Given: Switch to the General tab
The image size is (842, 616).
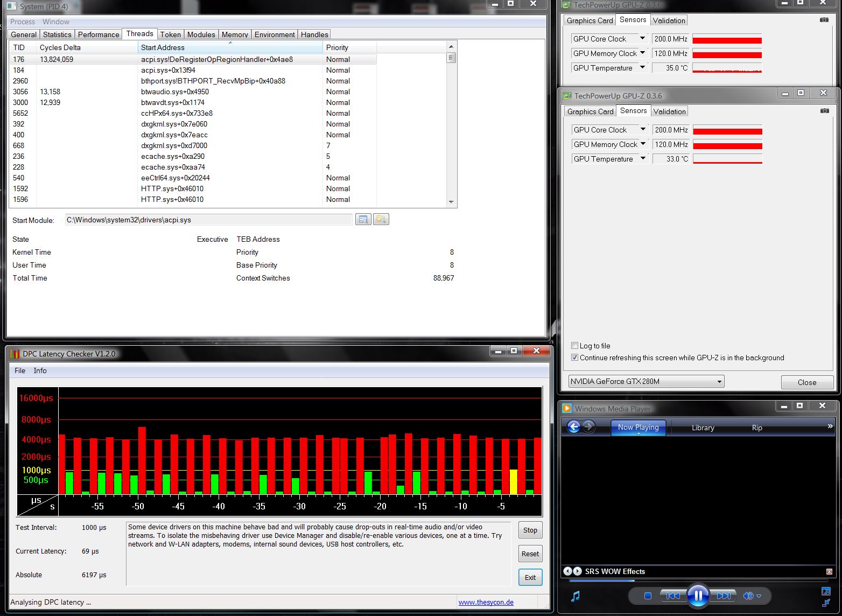Looking at the screenshot, I should [x=24, y=34].
